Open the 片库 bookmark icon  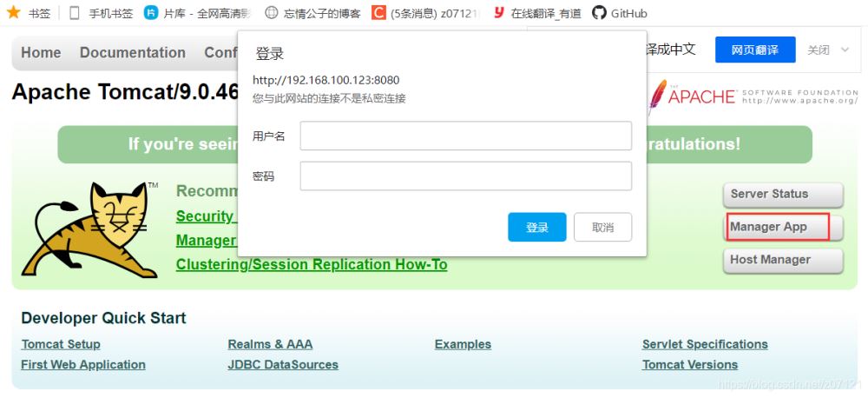point(150,13)
